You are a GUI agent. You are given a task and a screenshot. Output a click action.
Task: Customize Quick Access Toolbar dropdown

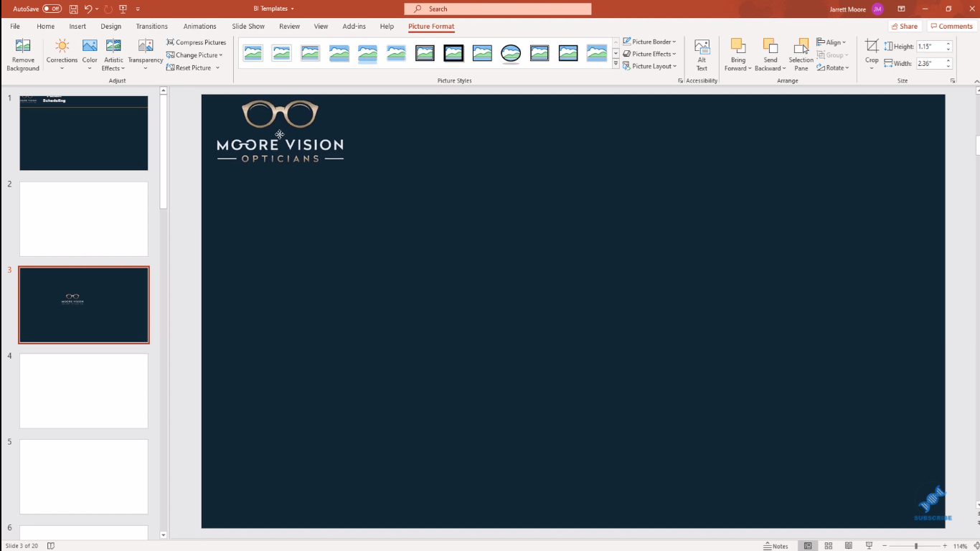138,9
